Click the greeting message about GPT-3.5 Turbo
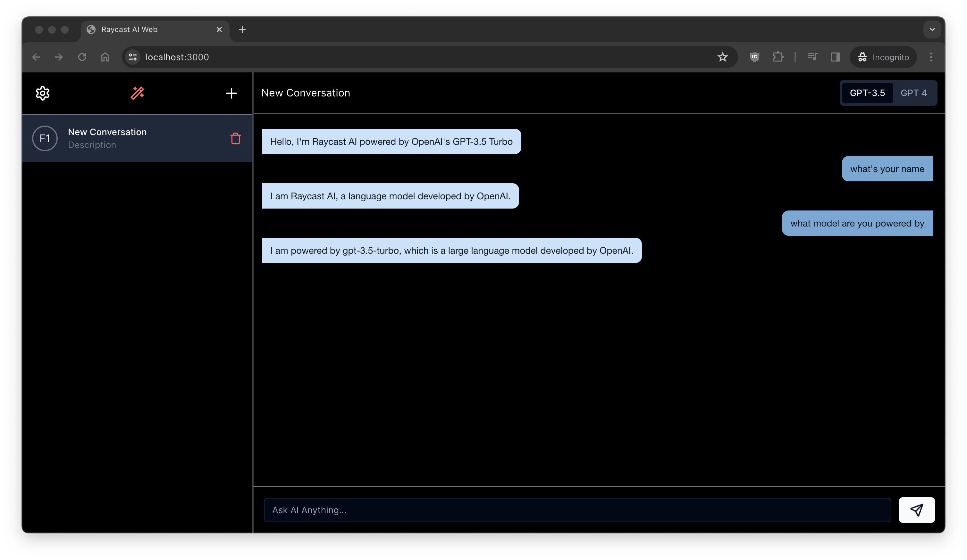This screenshot has height=560, width=967. [x=391, y=141]
